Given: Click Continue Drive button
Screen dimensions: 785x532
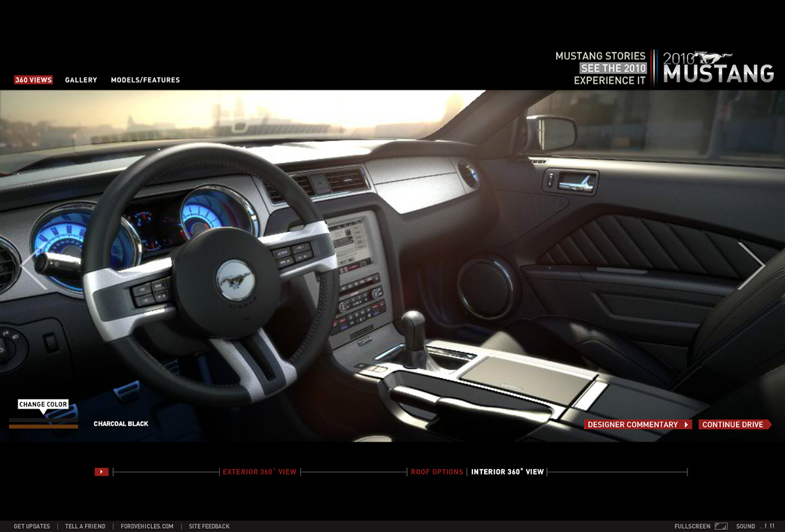Looking at the screenshot, I should (x=735, y=425).
